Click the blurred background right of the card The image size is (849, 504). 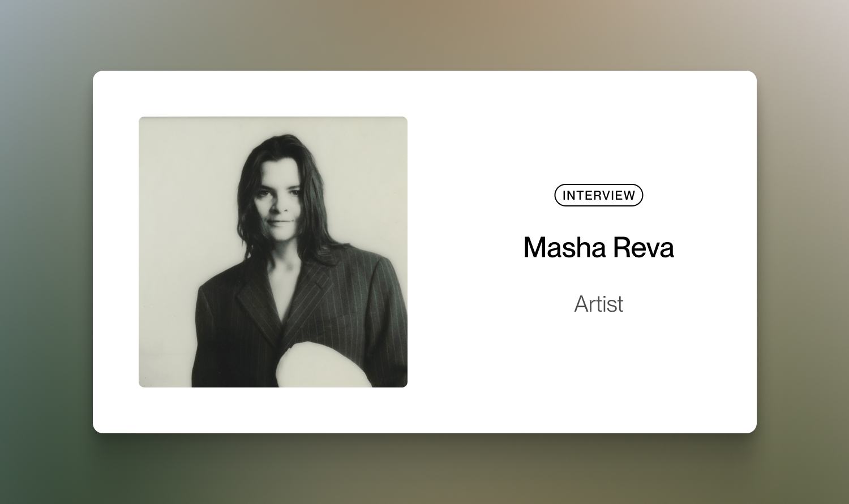[x=804, y=252]
